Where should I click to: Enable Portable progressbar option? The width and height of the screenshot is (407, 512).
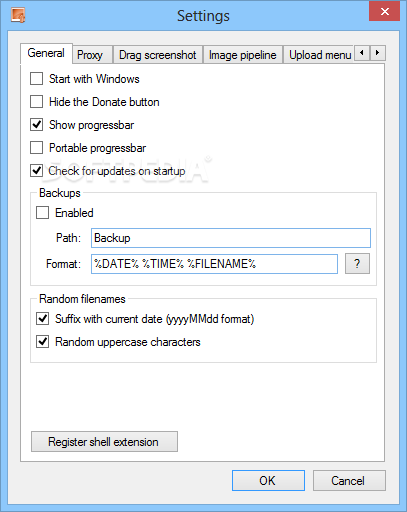[36, 148]
